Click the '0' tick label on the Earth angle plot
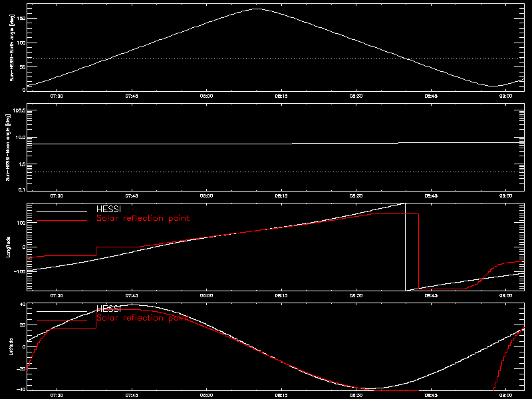Viewport: 532px width, 399px height. [24, 90]
